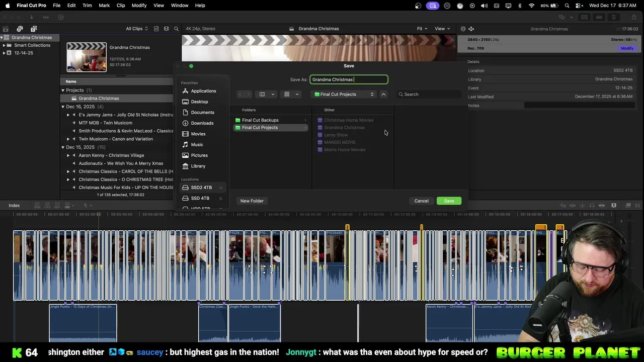The width and height of the screenshot is (644, 362).
Task: Collapse the Grandma Christmas library
Action: point(2,38)
